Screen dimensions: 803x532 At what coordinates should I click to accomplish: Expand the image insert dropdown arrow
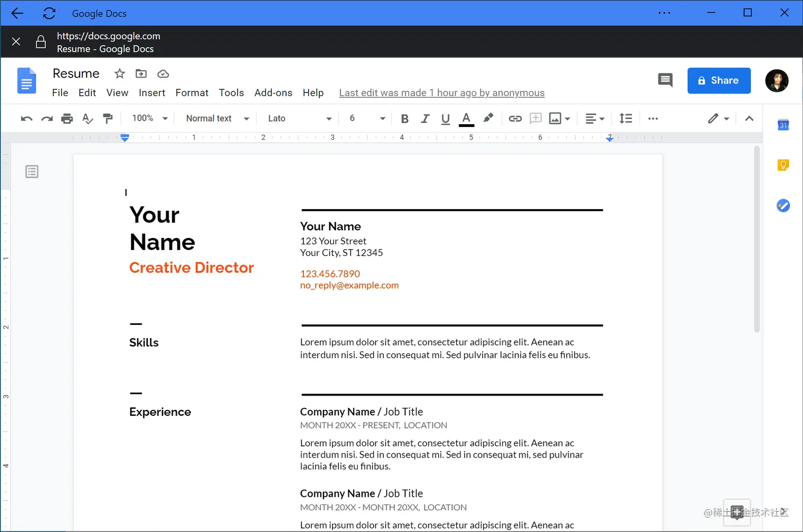568,119
